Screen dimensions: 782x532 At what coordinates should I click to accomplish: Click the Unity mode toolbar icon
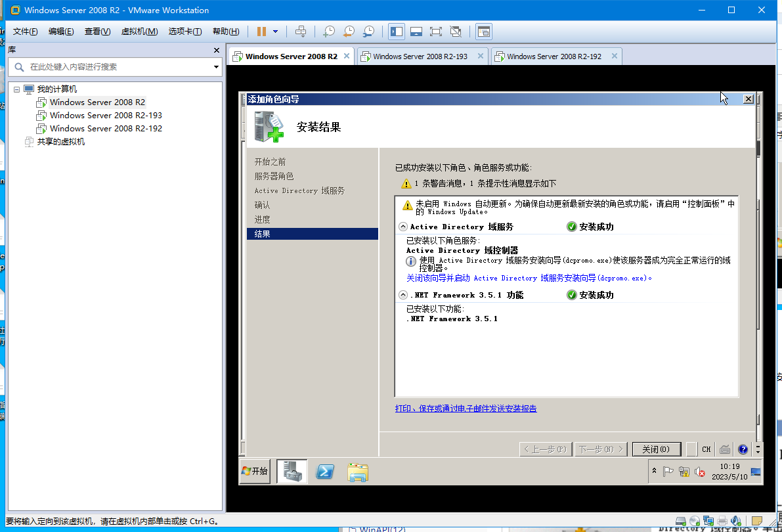tap(456, 32)
